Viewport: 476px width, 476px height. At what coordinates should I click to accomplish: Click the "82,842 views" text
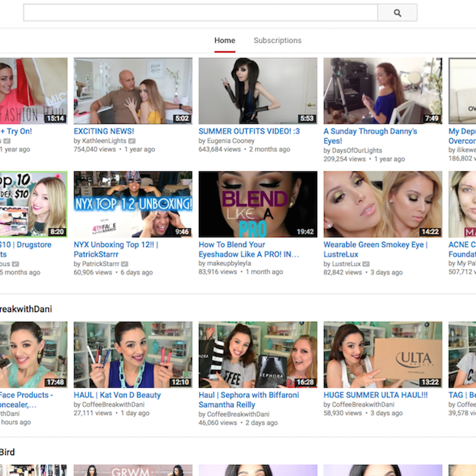coord(342,272)
